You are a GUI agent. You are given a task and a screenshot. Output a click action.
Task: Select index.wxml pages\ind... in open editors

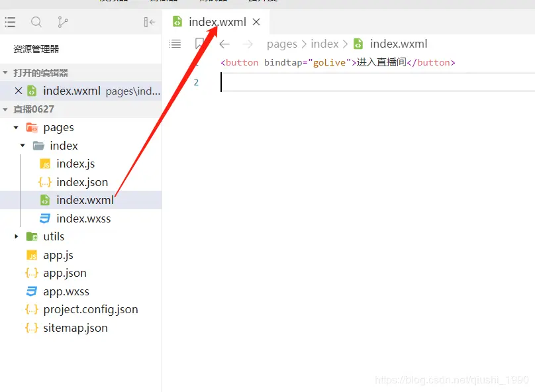point(81,91)
